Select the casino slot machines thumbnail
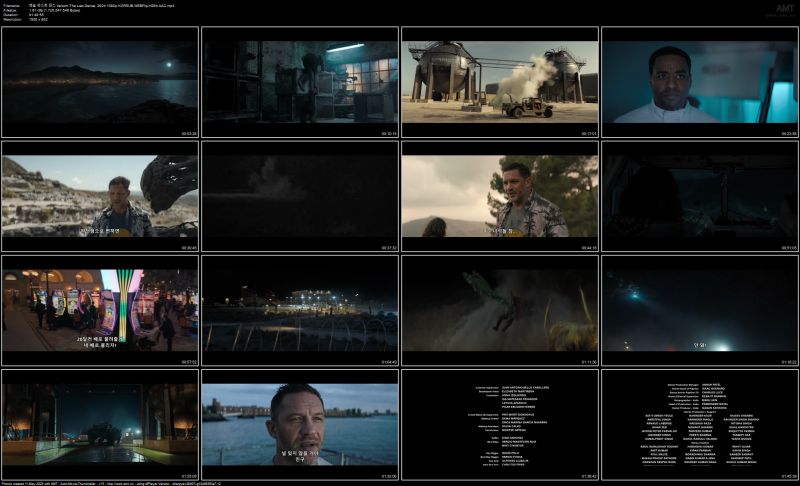This screenshot has height=486, width=800. pyautogui.click(x=100, y=311)
